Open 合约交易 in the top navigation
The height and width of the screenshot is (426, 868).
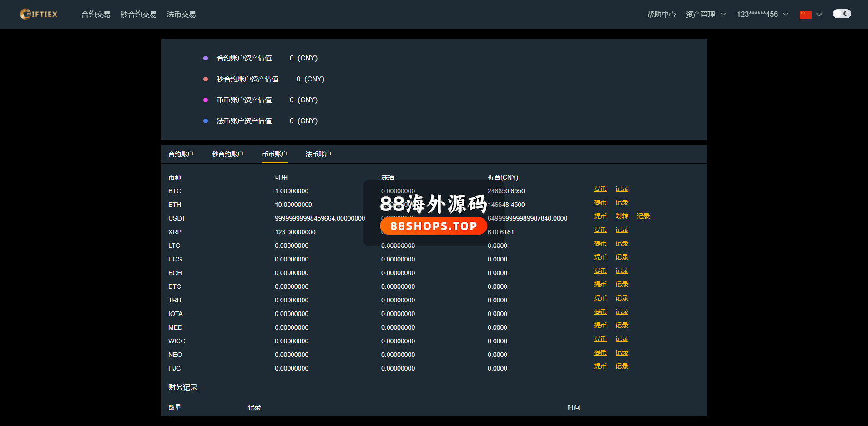point(96,15)
